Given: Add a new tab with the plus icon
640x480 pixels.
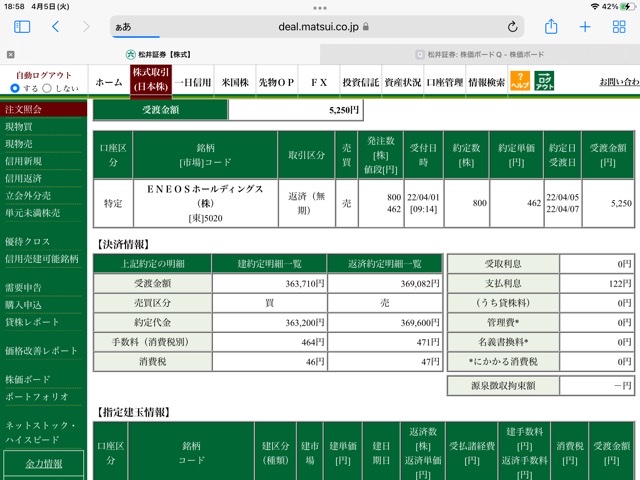Looking at the screenshot, I should [585, 27].
